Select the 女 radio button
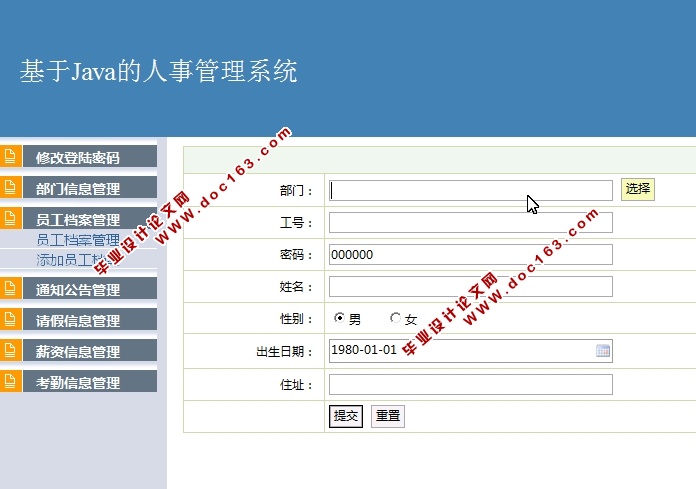This screenshot has height=489, width=696. pyautogui.click(x=395, y=318)
